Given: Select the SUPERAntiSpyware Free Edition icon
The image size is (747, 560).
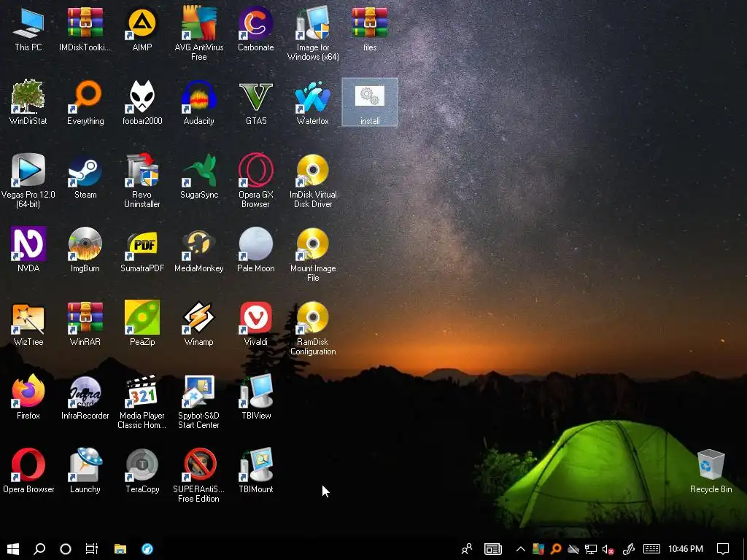Looking at the screenshot, I should [x=199, y=464].
